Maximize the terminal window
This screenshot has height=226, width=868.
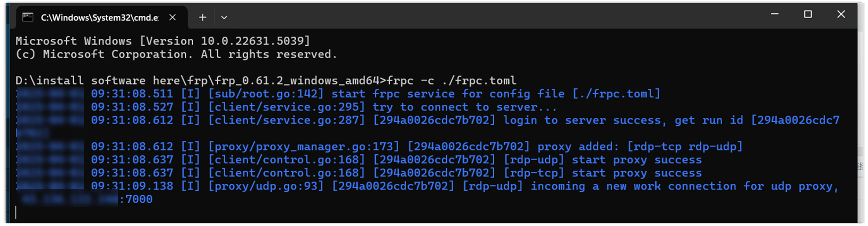(807, 14)
